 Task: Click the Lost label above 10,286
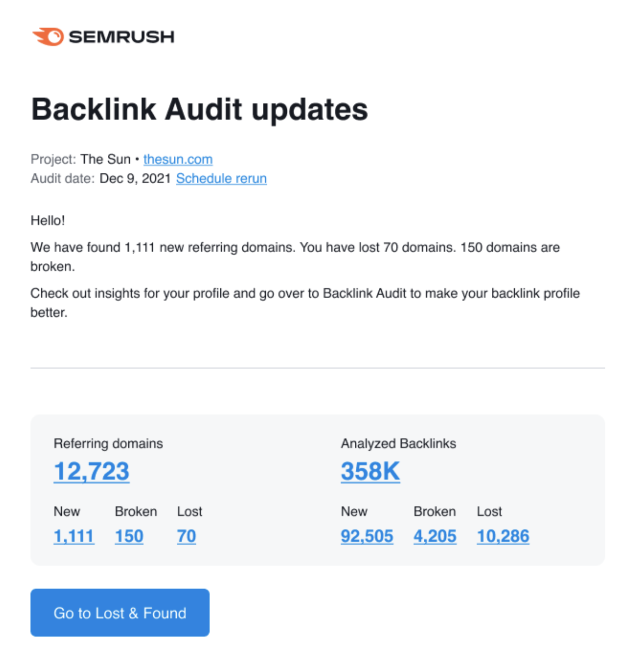pyautogui.click(x=489, y=512)
